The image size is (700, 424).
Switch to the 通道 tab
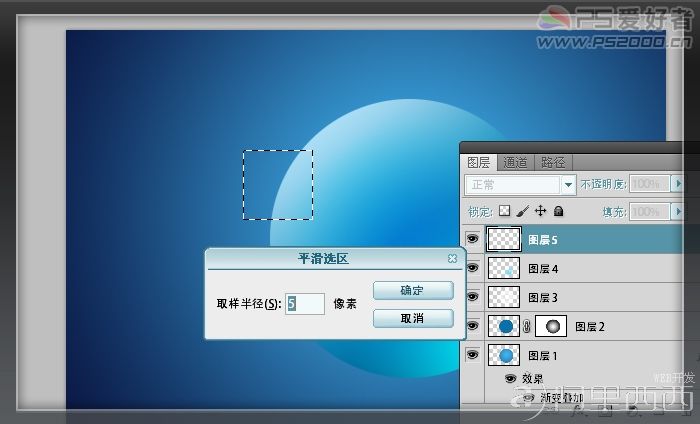click(x=515, y=162)
